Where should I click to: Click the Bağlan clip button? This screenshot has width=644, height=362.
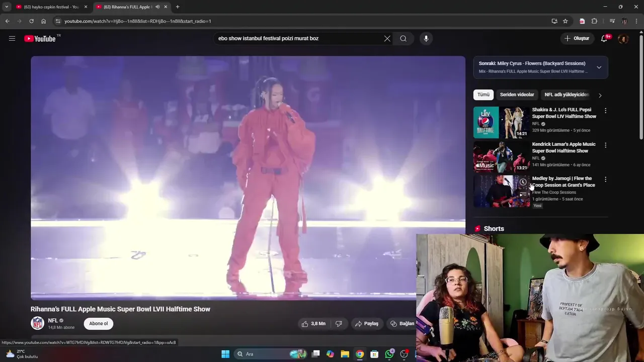[x=402, y=324]
